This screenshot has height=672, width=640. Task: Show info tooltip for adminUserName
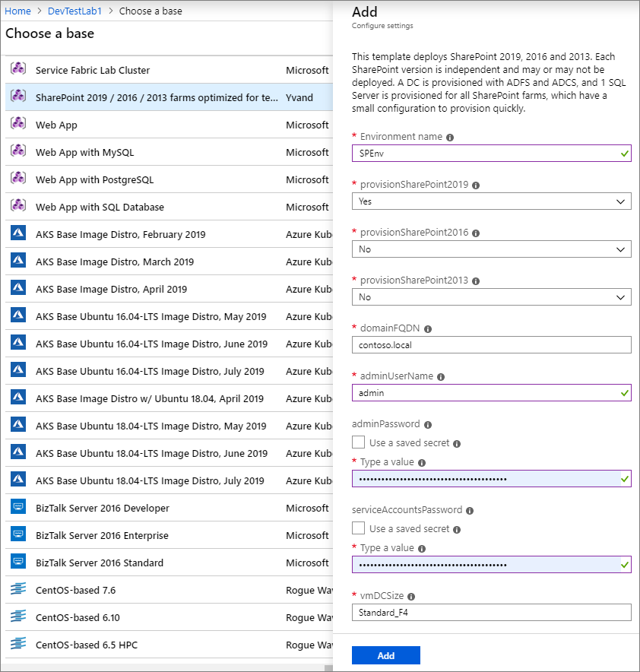coord(441,377)
